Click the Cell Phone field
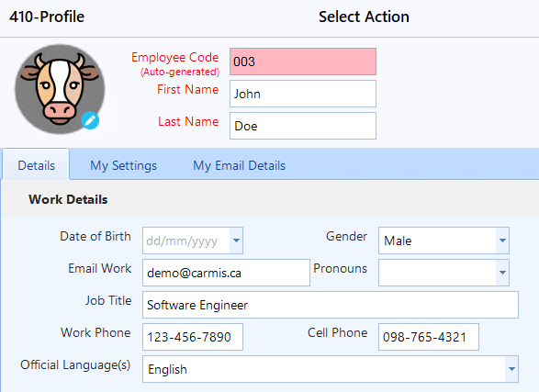The width and height of the screenshot is (539, 392). point(429,337)
